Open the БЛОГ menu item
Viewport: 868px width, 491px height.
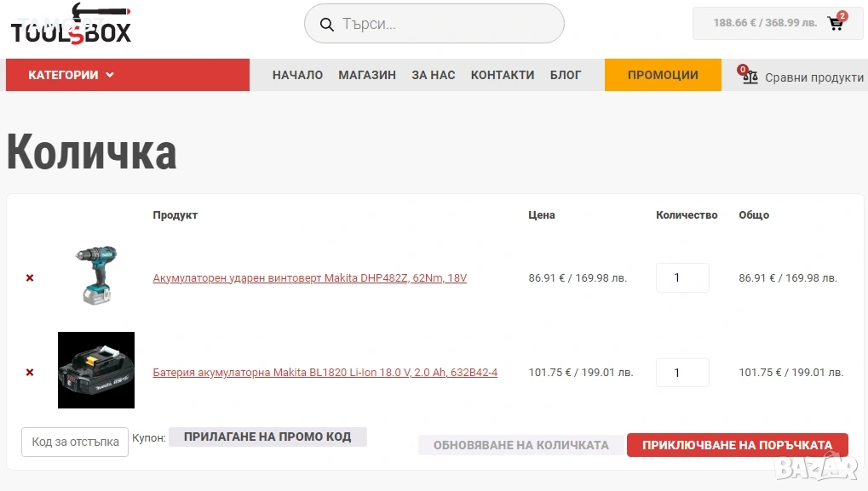coord(566,75)
